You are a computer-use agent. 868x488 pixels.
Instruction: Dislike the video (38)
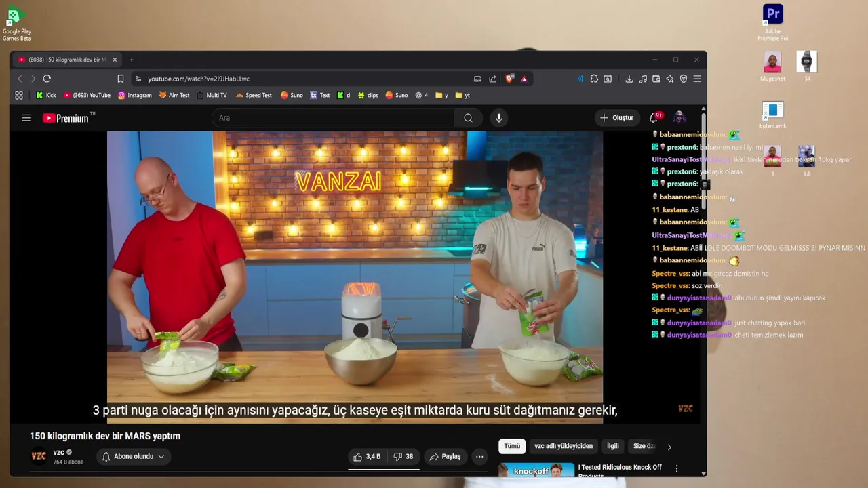tap(403, 457)
